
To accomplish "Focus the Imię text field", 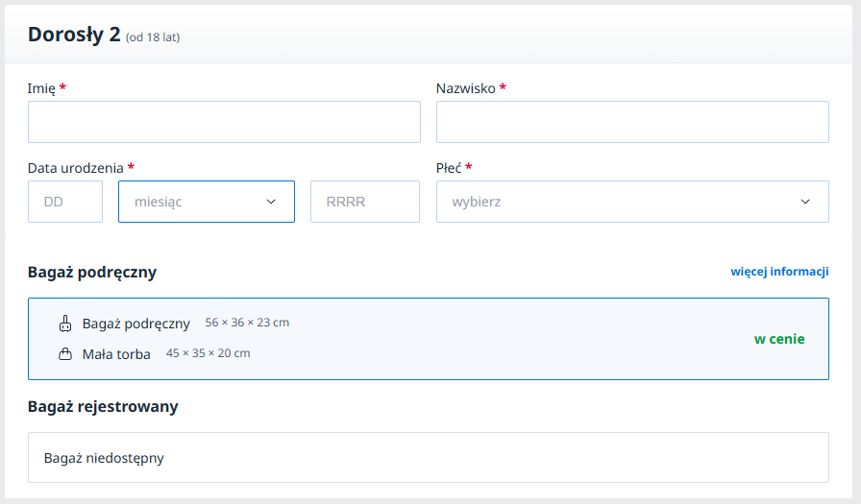I will pyautogui.click(x=224, y=122).
